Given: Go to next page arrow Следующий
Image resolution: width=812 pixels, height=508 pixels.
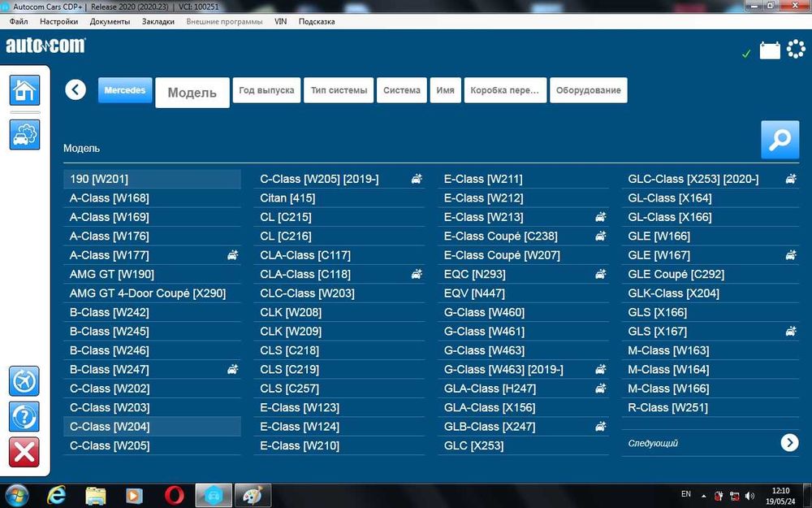Looking at the screenshot, I should [790, 442].
